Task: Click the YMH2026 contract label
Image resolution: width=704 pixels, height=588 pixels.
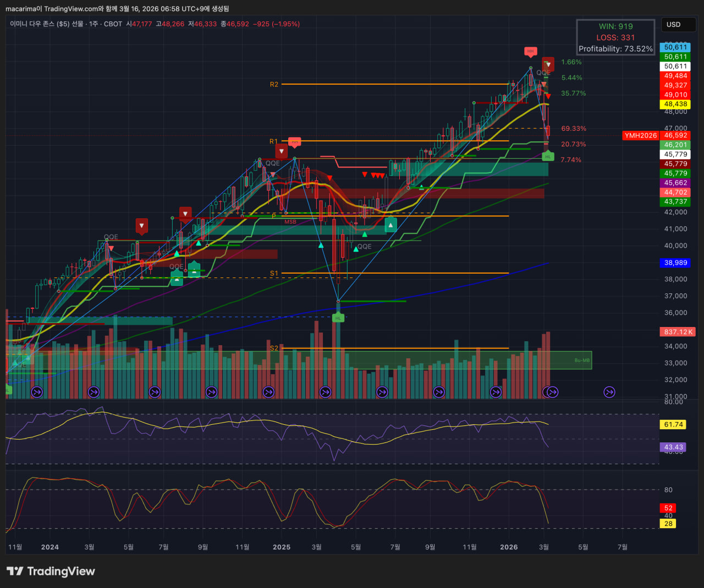Action: point(640,135)
